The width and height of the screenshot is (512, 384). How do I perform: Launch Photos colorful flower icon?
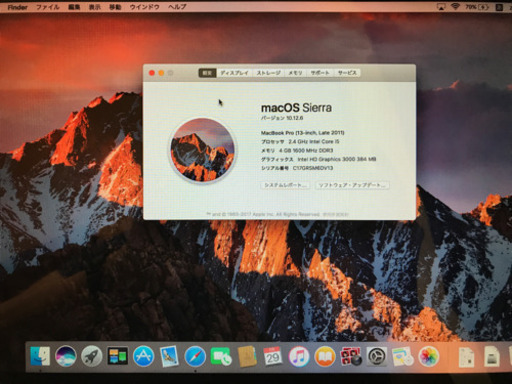[x=429, y=356]
